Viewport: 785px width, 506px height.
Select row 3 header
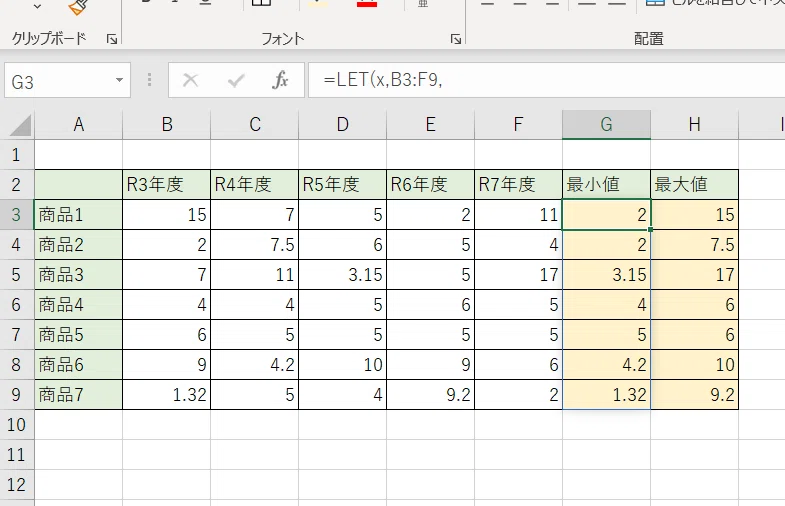17,215
